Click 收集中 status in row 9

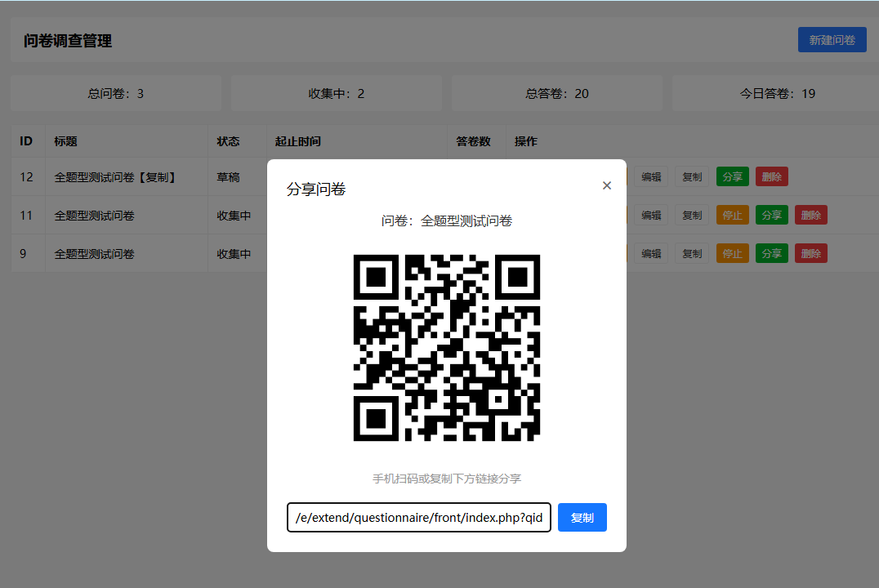pyautogui.click(x=234, y=254)
